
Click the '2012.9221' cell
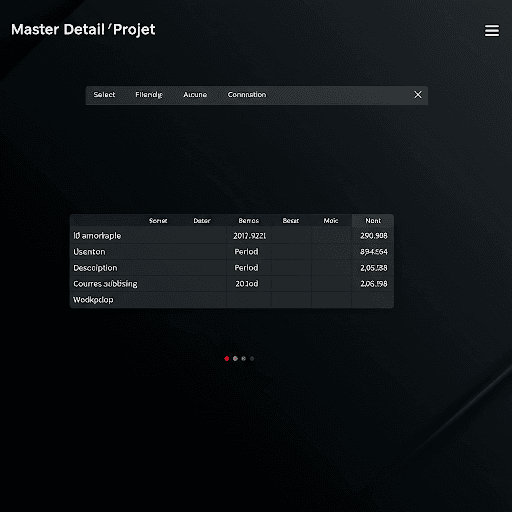point(249,236)
